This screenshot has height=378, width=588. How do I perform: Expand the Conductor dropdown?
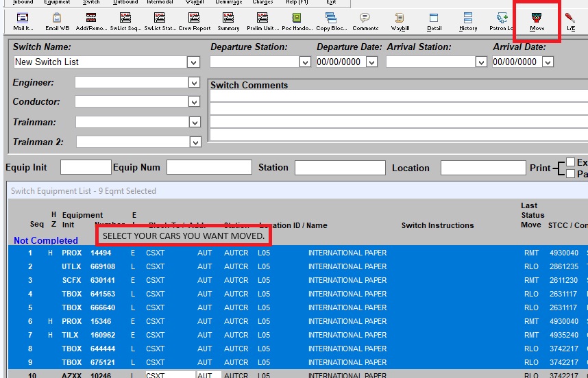pos(194,101)
